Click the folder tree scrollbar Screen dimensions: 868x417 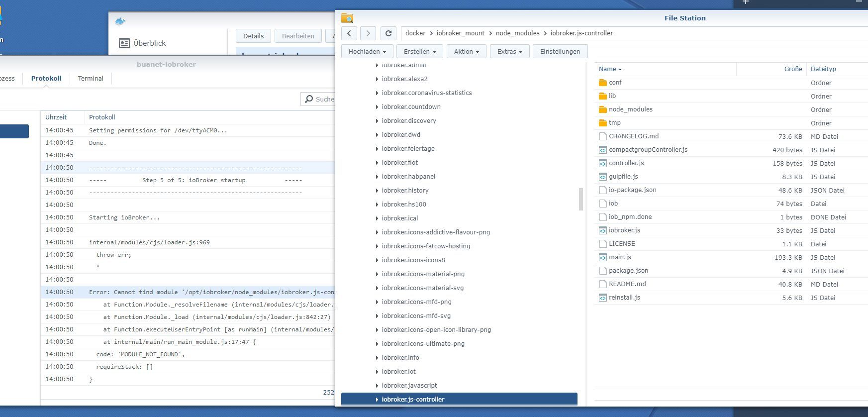580,199
